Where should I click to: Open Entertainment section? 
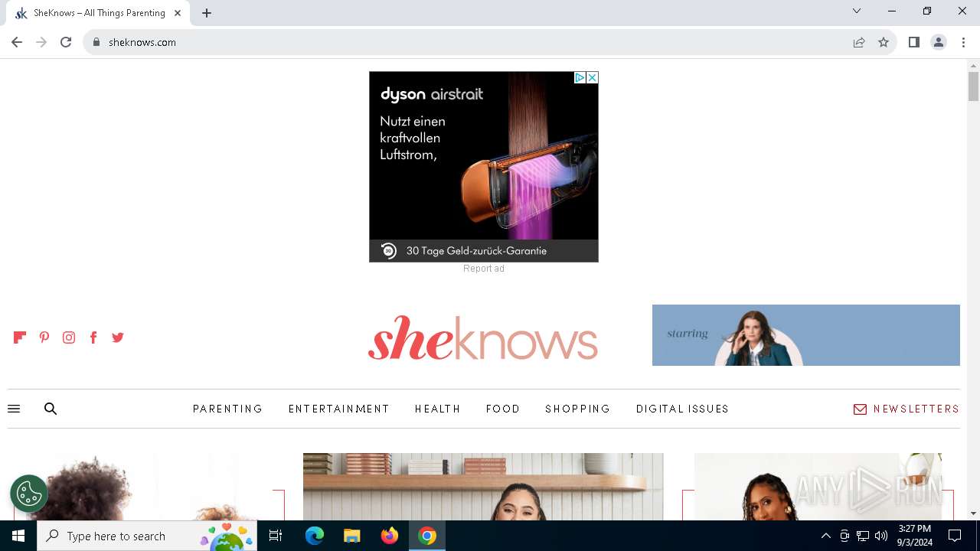tap(339, 409)
